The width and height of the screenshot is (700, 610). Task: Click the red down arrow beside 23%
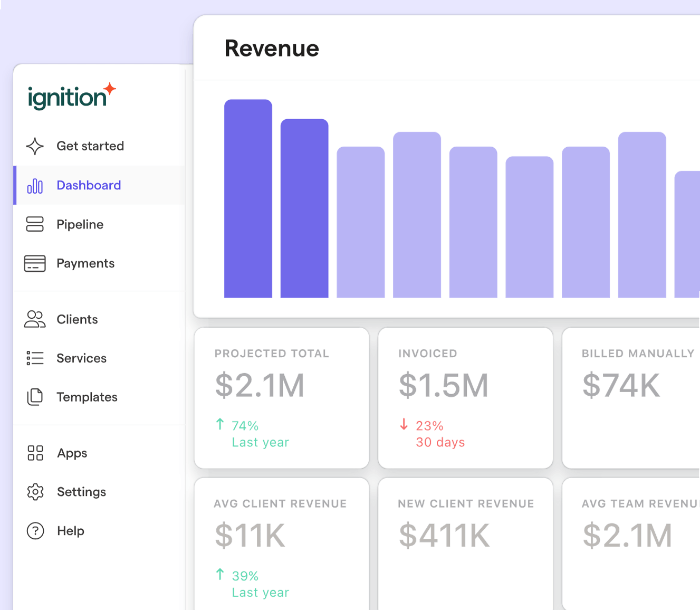point(404,424)
